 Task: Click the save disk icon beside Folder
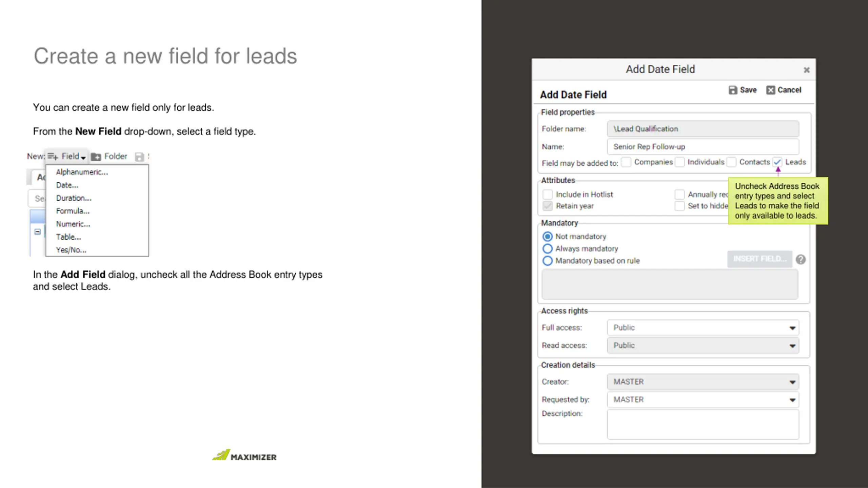coord(139,157)
